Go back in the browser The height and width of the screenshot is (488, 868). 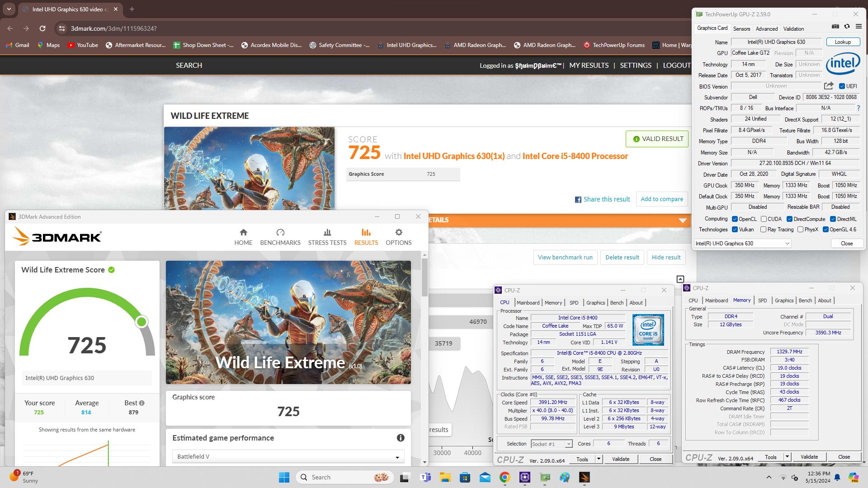pyautogui.click(x=10, y=28)
